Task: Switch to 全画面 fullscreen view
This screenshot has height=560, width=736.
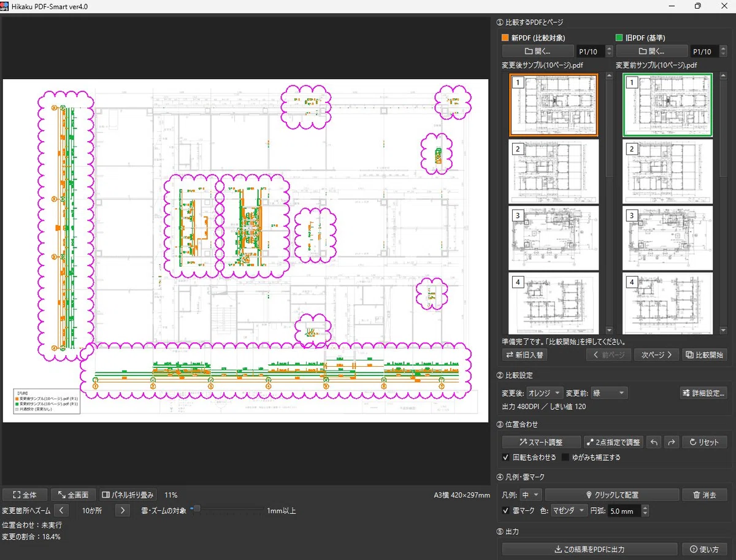Action: click(74, 495)
